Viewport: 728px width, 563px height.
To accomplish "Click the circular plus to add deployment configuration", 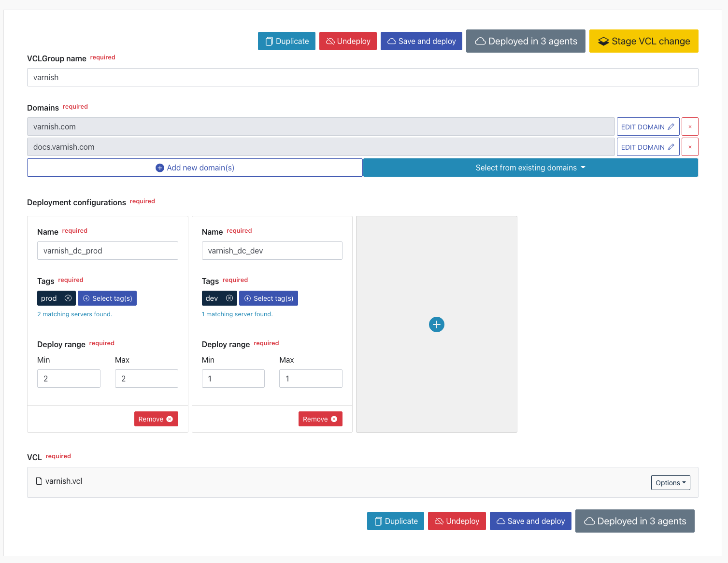I will point(437,324).
